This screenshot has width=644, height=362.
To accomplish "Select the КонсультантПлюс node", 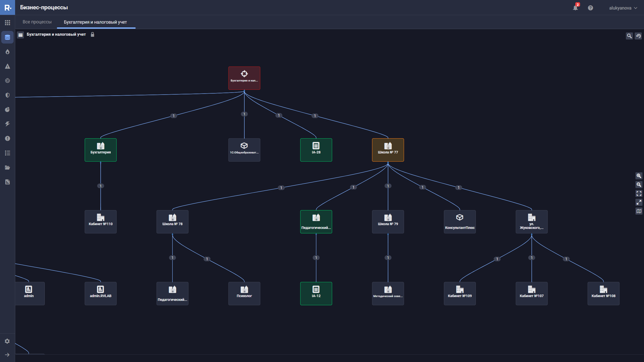I will [x=460, y=222].
